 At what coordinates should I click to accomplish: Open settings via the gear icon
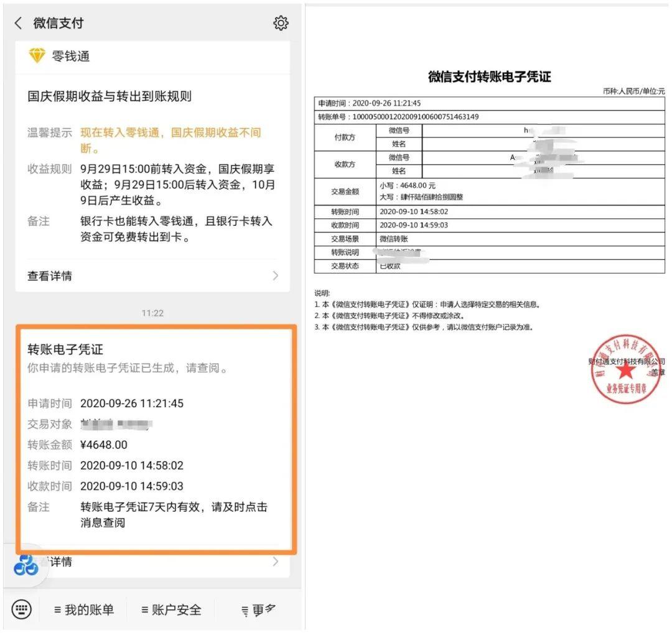pyautogui.click(x=281, y=23)
